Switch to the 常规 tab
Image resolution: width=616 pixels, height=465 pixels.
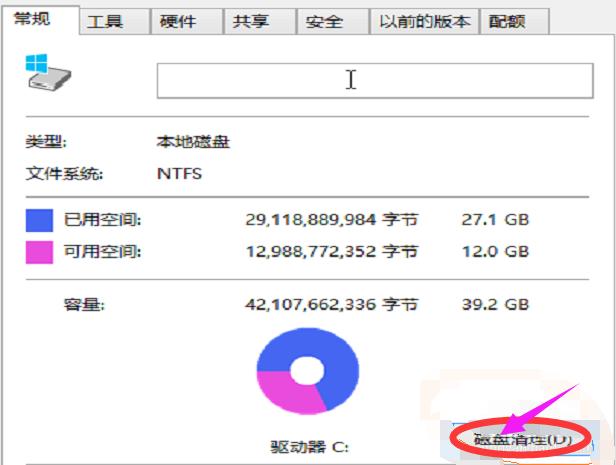click(26, 20)
